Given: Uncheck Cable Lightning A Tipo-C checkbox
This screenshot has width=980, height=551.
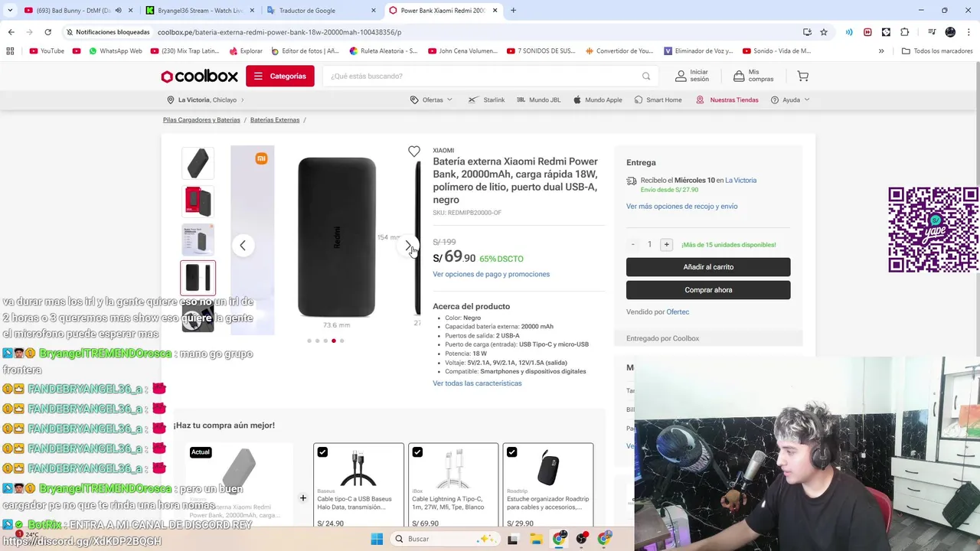Looking at the screenshot, I should coord(417,452).
